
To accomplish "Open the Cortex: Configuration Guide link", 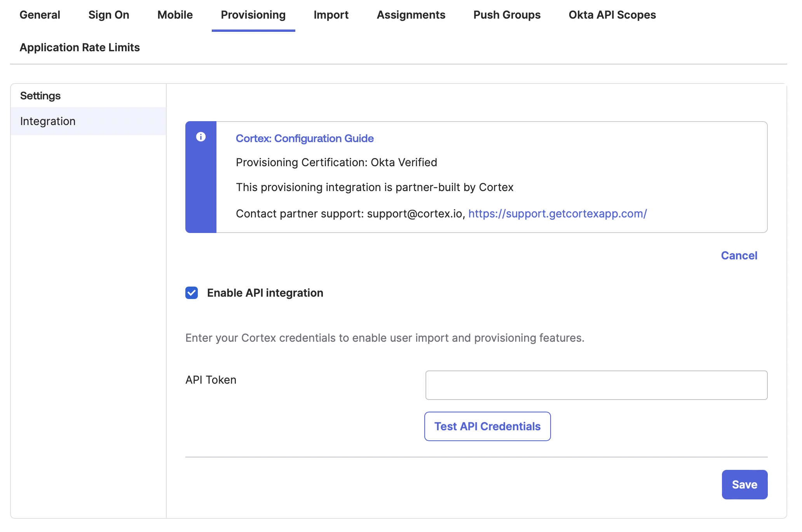I will (305, 138).
